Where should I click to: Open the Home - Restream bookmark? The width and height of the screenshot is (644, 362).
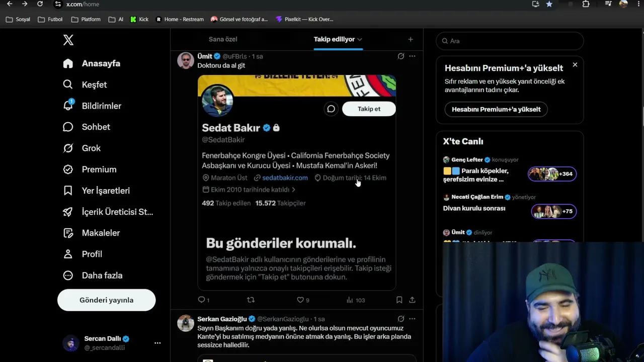[x=180, y=20]
